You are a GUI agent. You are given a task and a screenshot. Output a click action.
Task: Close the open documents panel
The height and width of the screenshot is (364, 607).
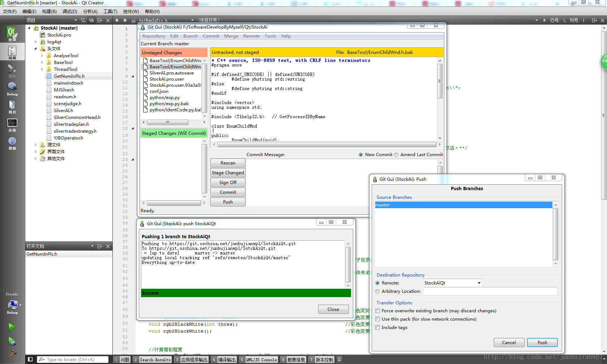(x=108, y=246)
